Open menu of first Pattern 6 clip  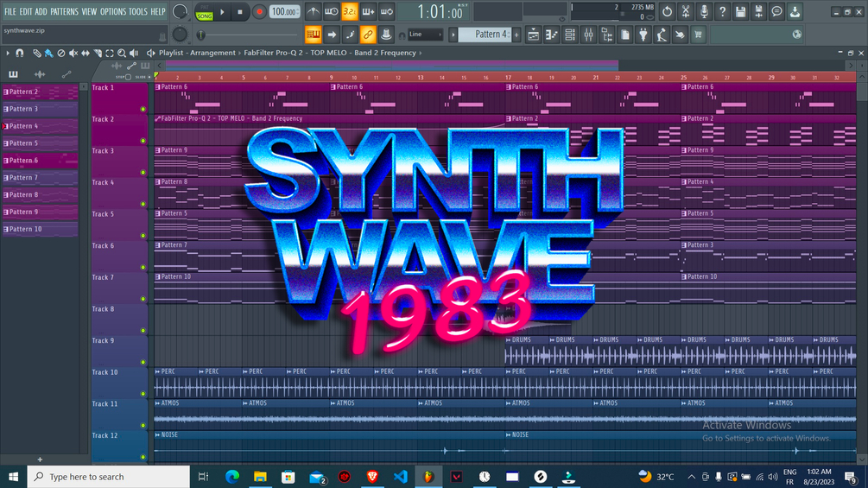click(158, 87)
